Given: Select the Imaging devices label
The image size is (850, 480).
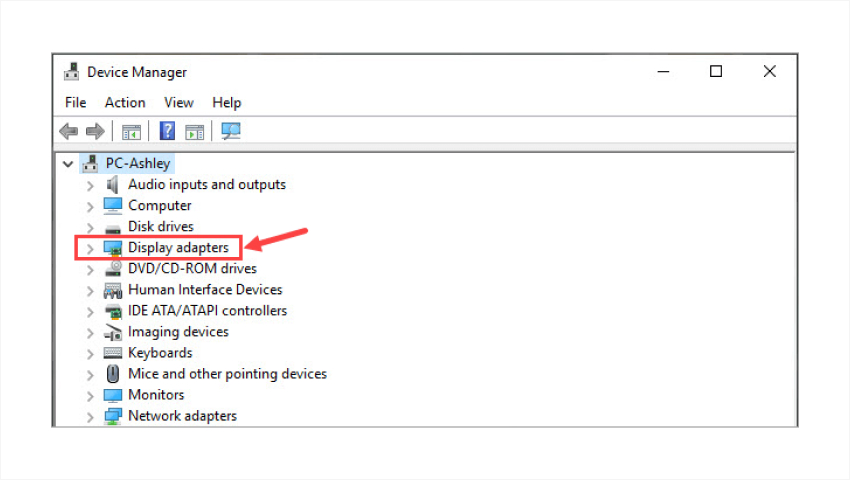Looking at the screenshot, I should (x=178, y=332).
